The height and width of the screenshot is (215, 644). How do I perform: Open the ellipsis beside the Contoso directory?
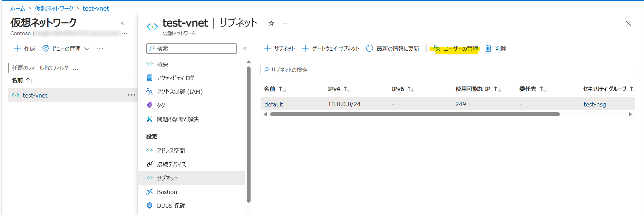[125, 33]
